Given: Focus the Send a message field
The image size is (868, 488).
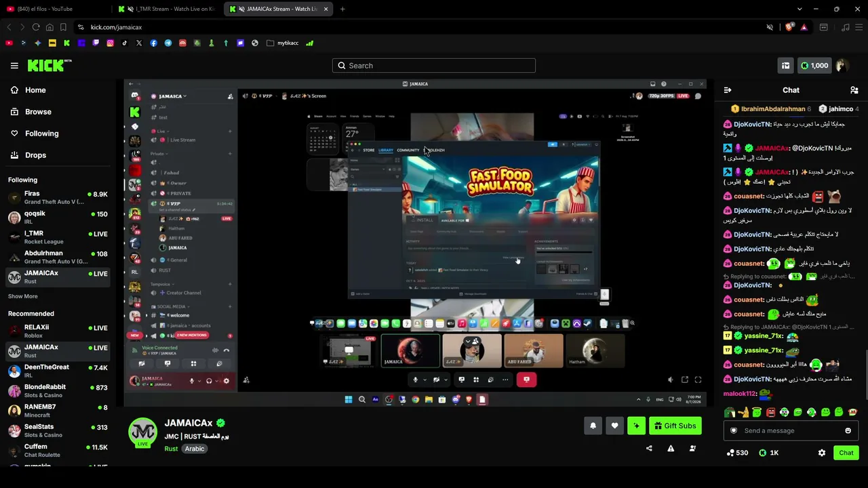Looking at the screenshot, I should (x=791, y=430).
